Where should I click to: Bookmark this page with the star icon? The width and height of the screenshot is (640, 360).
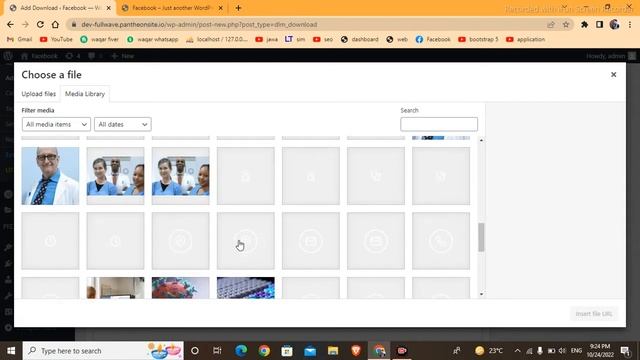(x=566, y=24)
